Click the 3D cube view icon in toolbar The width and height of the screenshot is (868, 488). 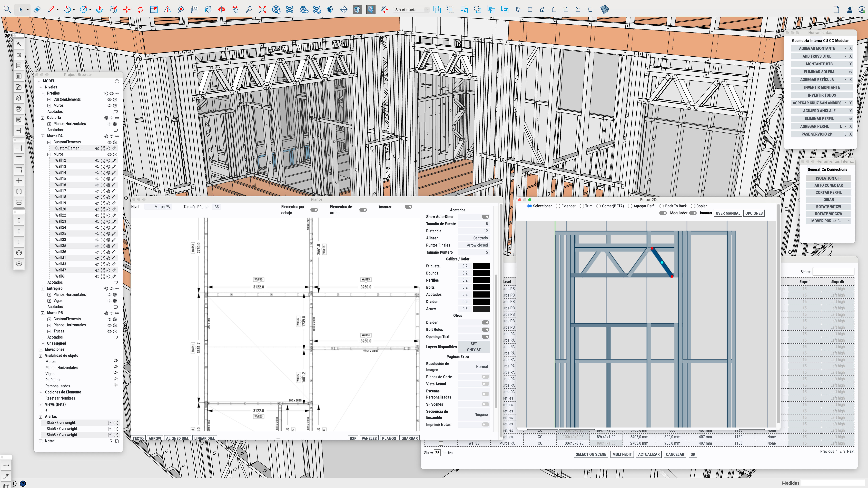605,9
